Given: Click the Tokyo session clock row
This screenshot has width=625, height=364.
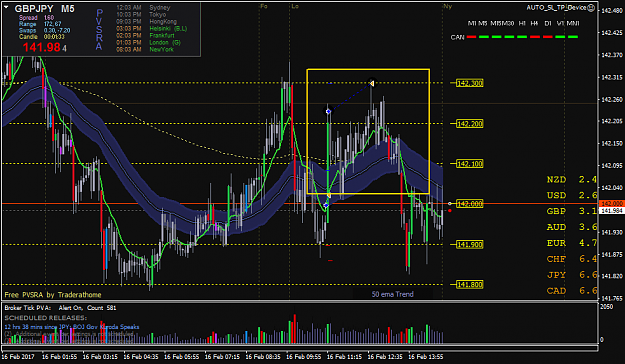Looking at the screenshot, I should [141, 14].
